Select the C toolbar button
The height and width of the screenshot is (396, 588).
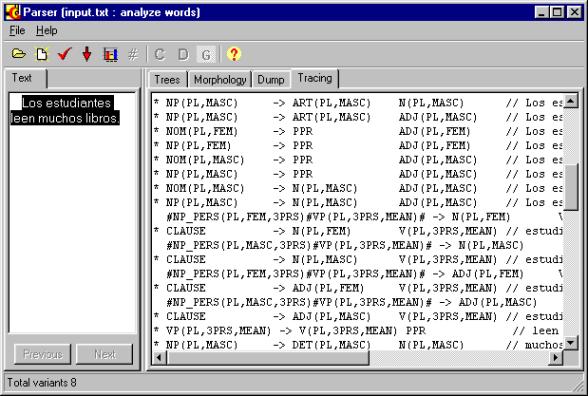click(160, 54)
